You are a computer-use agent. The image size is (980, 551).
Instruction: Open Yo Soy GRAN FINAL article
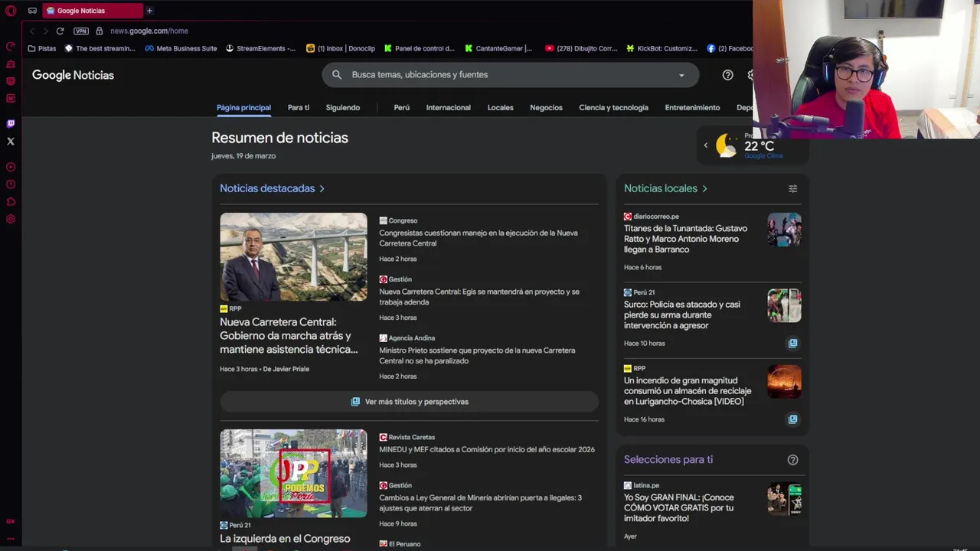pos(678,507)
